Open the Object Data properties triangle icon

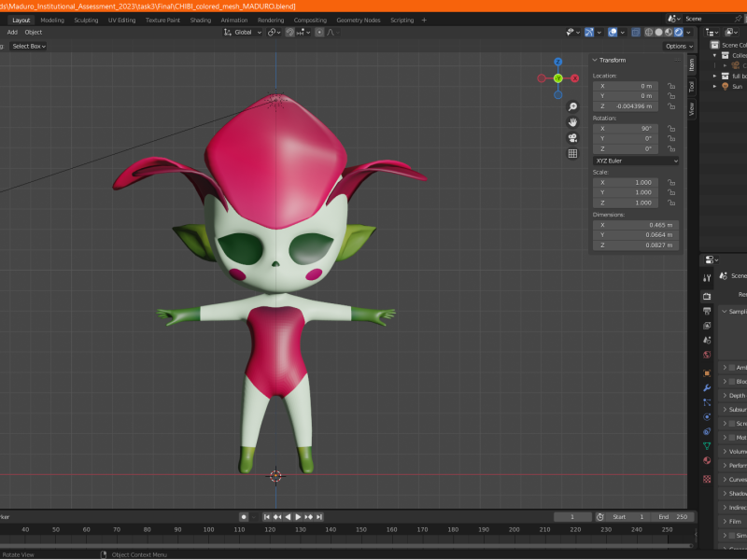(x=707, y=447)
